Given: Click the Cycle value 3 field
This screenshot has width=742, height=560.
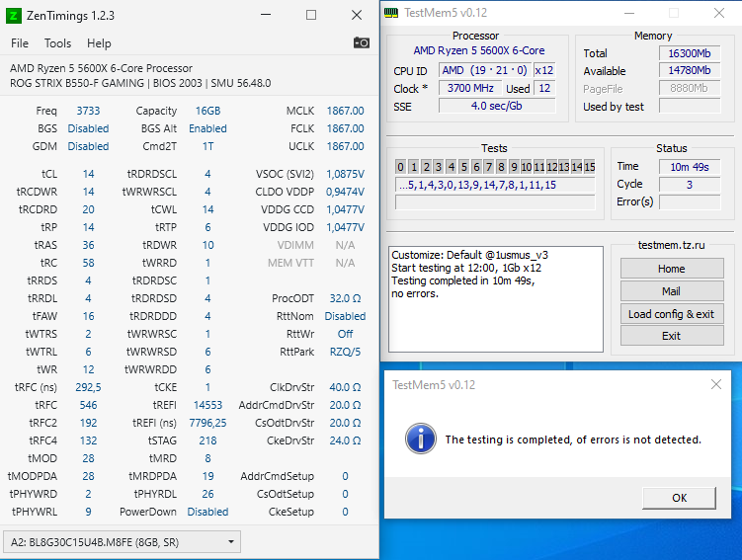Looking at the screenshot, I should point(690,185).
